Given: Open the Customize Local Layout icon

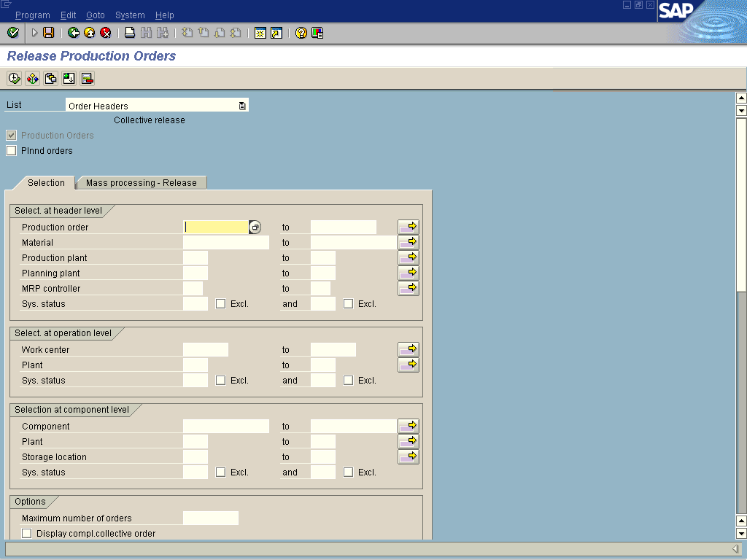Looking at the screenshot, I should (317, 33).
